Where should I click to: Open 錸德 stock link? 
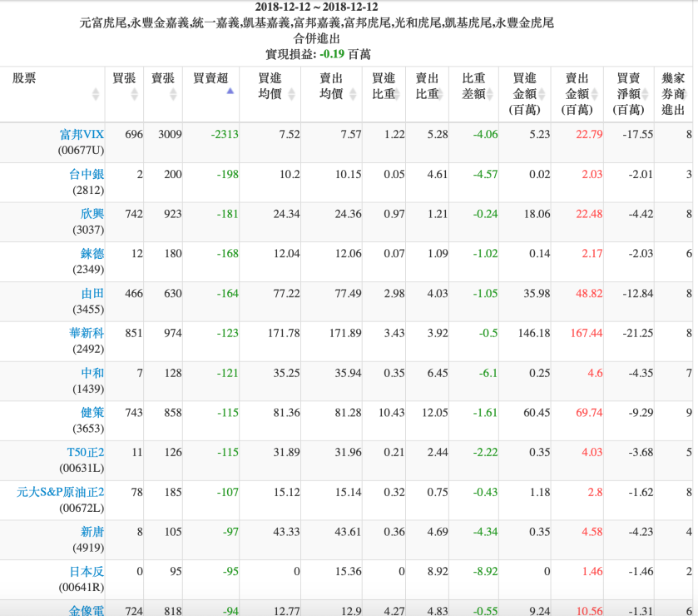pos(92,253)
